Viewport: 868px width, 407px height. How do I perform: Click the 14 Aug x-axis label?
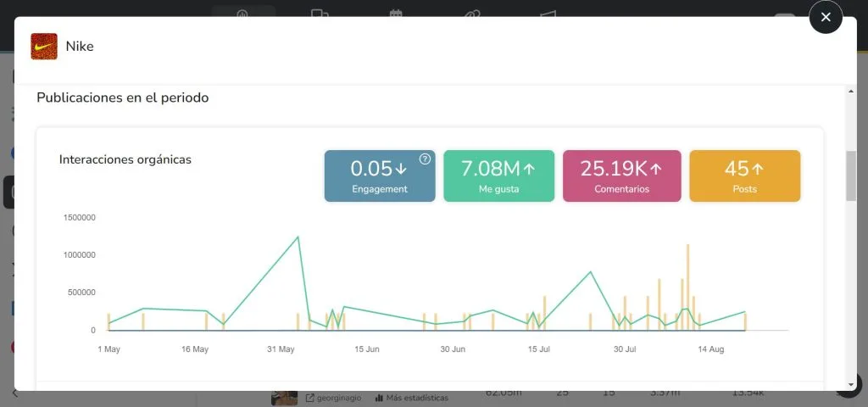(711, 349)
